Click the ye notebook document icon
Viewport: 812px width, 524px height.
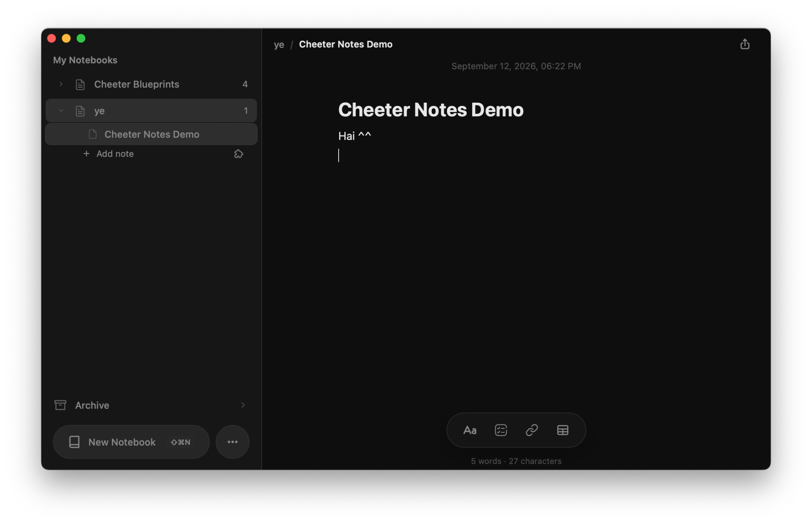pos(80,111)
